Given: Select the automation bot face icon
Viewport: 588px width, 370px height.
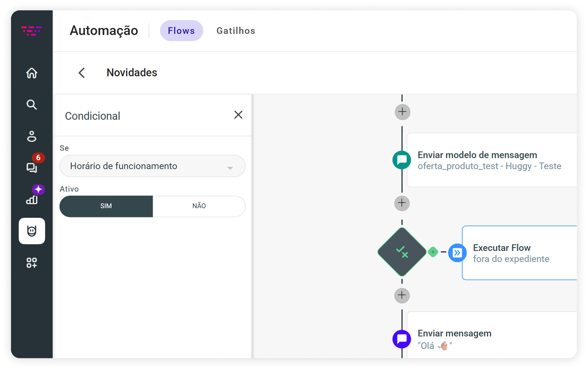Looking at the screenshot, I should 32,231.
